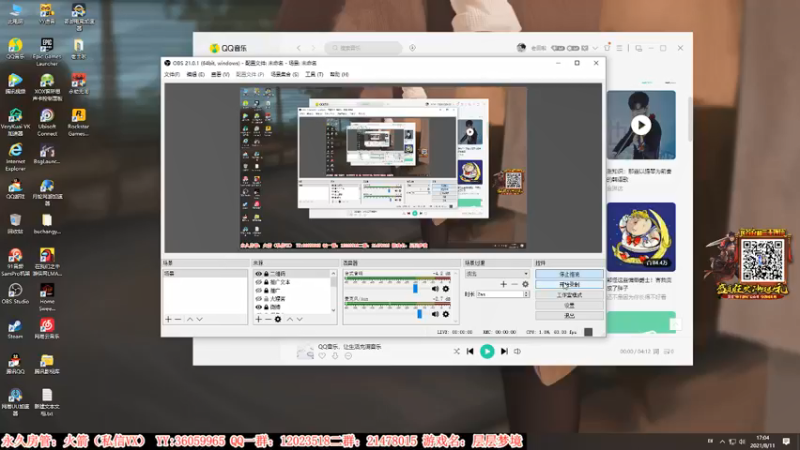Open OBS 工具(T) menu
Image resolution: width=800 pixels, height=450 pixels.
[314, 74]
